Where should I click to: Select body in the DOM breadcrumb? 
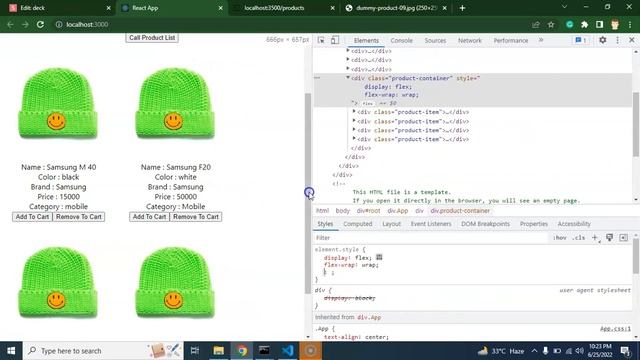point(342,211)
